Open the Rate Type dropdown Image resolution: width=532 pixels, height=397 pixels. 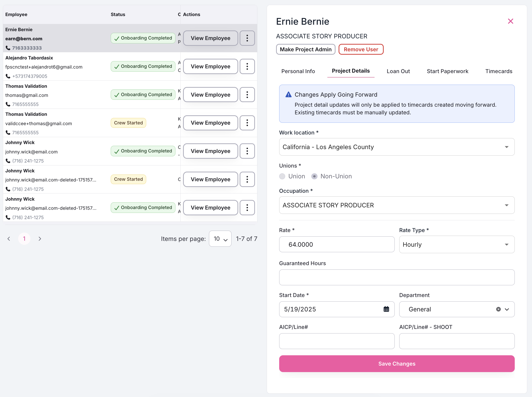[457, 244]
